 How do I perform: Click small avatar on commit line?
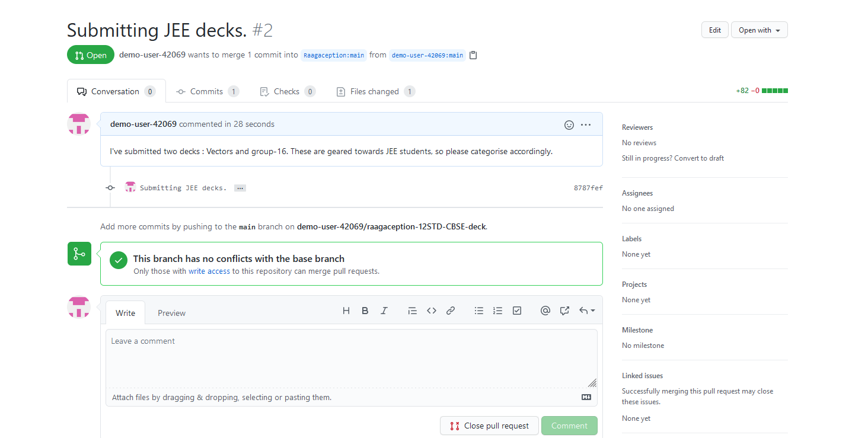[x=130, y=187]
